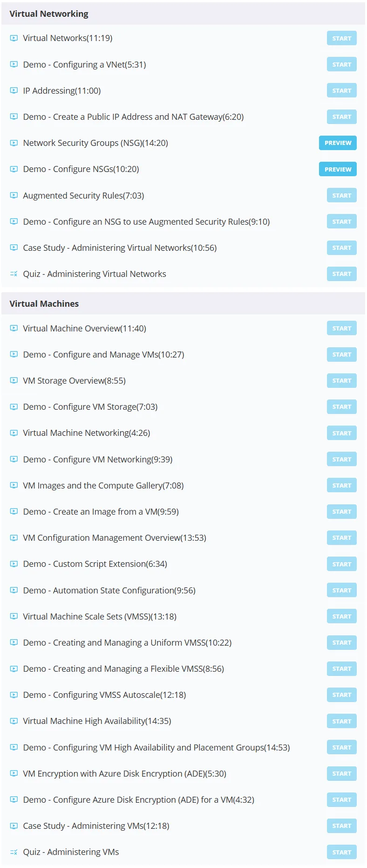Open VM Images and the Compute Gallery lesson

103,485
